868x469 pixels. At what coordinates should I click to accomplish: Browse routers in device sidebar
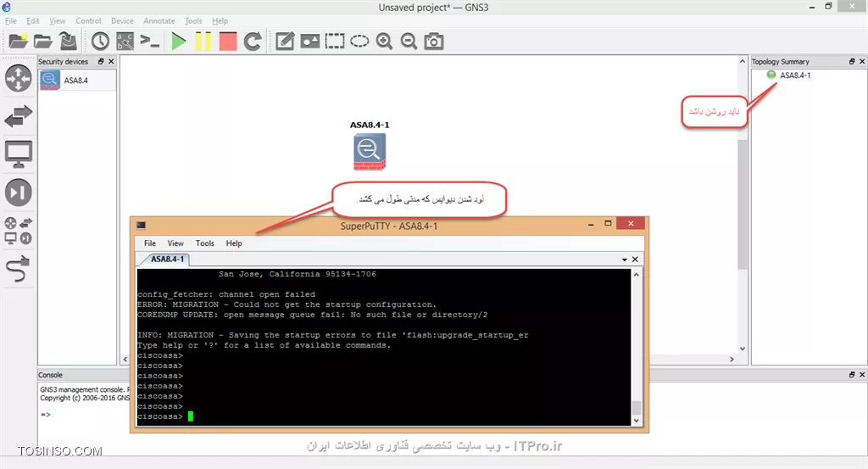(x=19, y=78)
